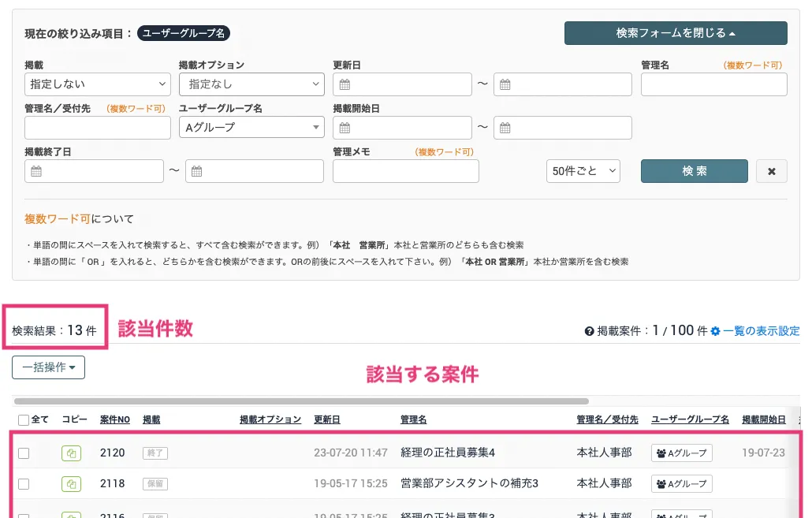Sort by 更新日 column header
Viewport: 812px width, 518px height.
[x=327, y=420]
